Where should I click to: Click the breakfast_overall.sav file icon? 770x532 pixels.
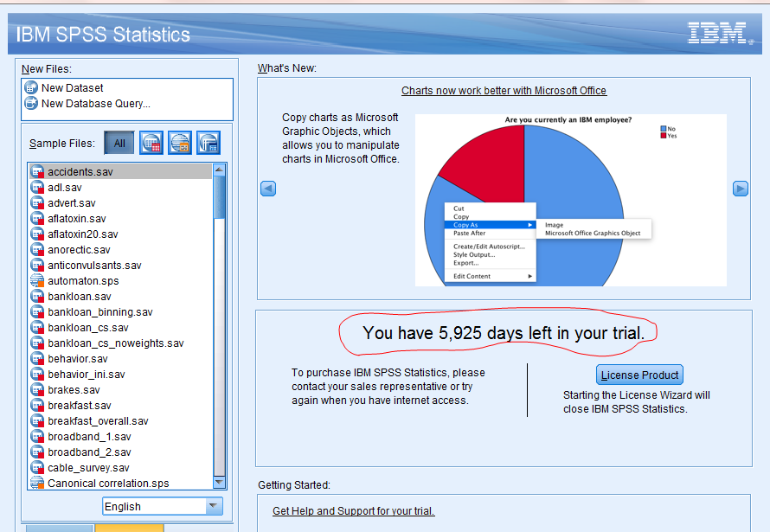(37, 421)
